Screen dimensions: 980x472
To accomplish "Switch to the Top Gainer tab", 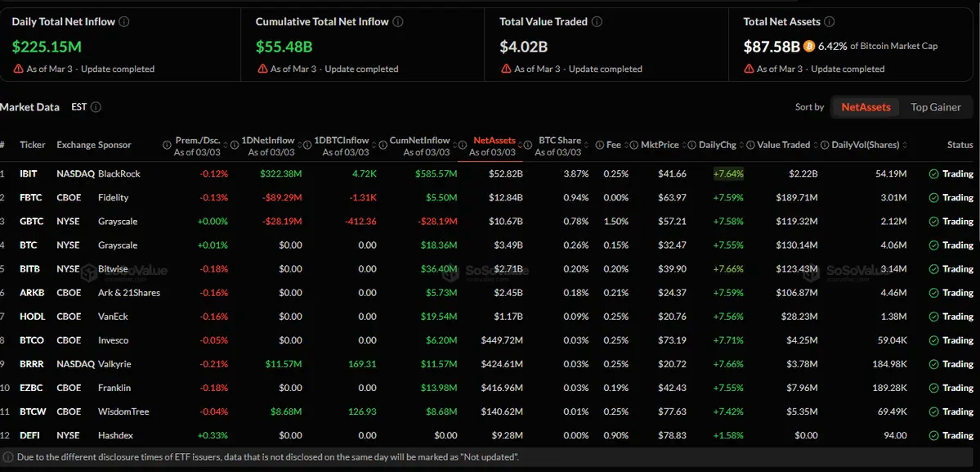I will (x=936, y=107).
